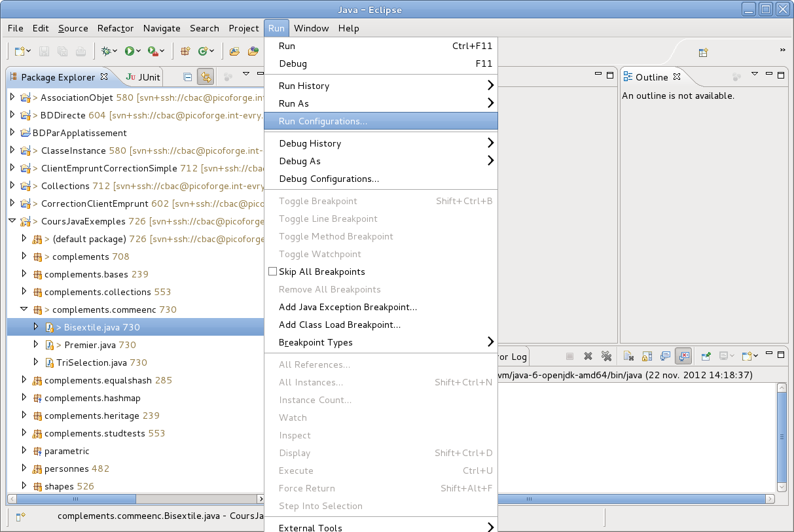This screenshot has width=794, height=532.
Task: Toggle Link with Editor in Package Explorer
Action: 206,77
